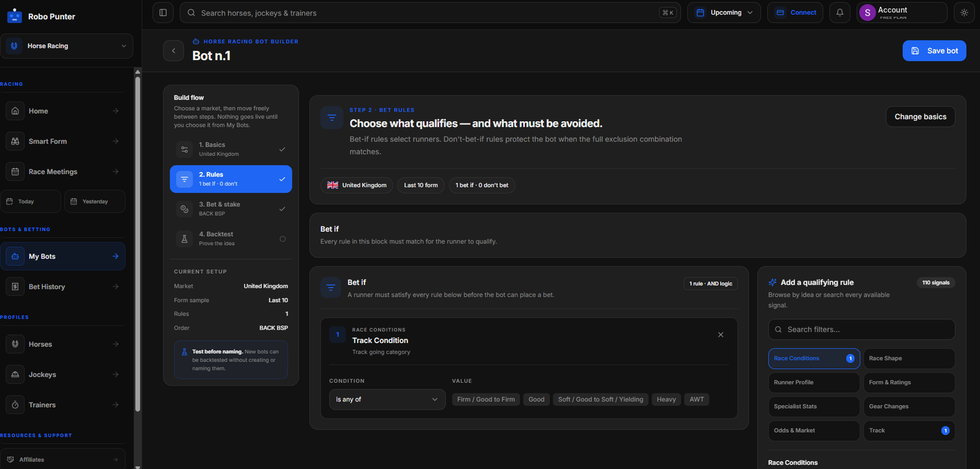Toggle Firm / Good to Firm value

point(486,399)
